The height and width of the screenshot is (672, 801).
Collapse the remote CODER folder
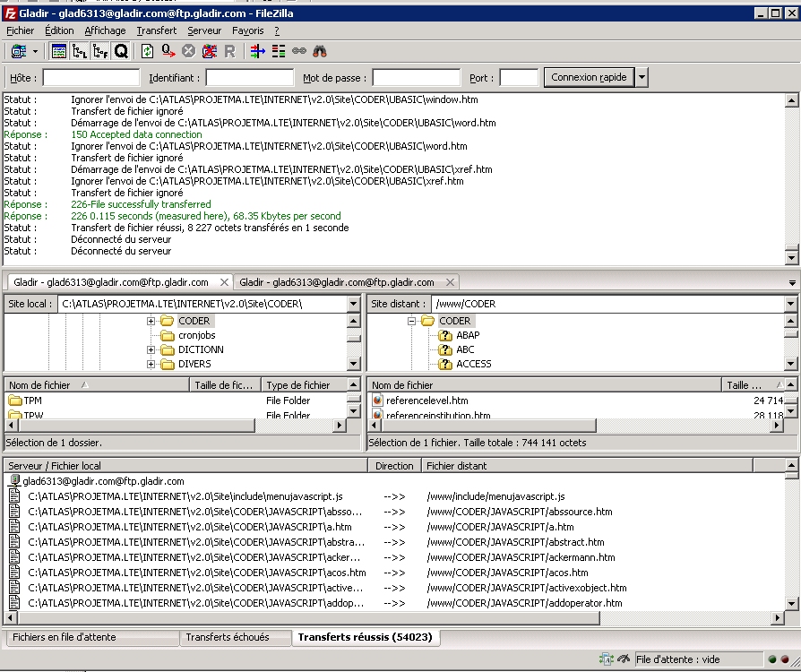pos(412,321)
